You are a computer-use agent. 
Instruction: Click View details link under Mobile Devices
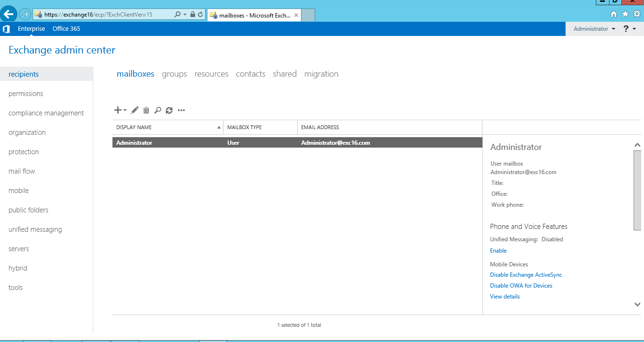505,297
